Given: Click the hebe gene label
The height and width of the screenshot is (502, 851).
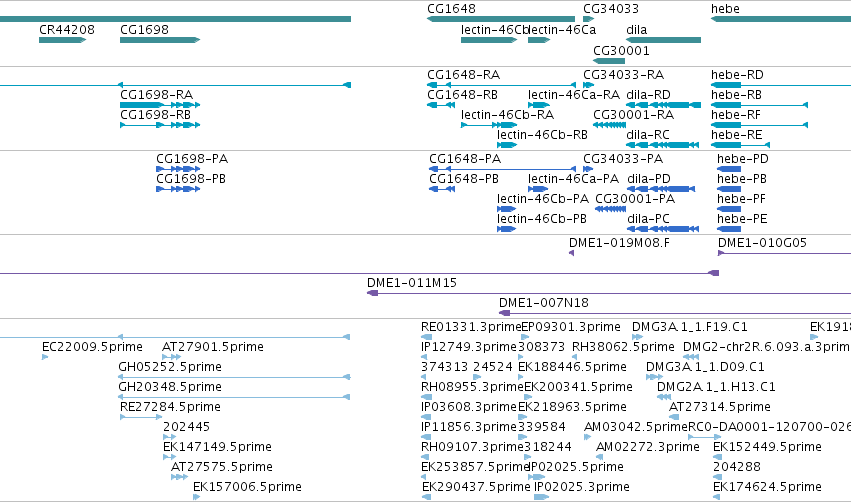Looking at the screenshot, I should (x=725, y=9).
